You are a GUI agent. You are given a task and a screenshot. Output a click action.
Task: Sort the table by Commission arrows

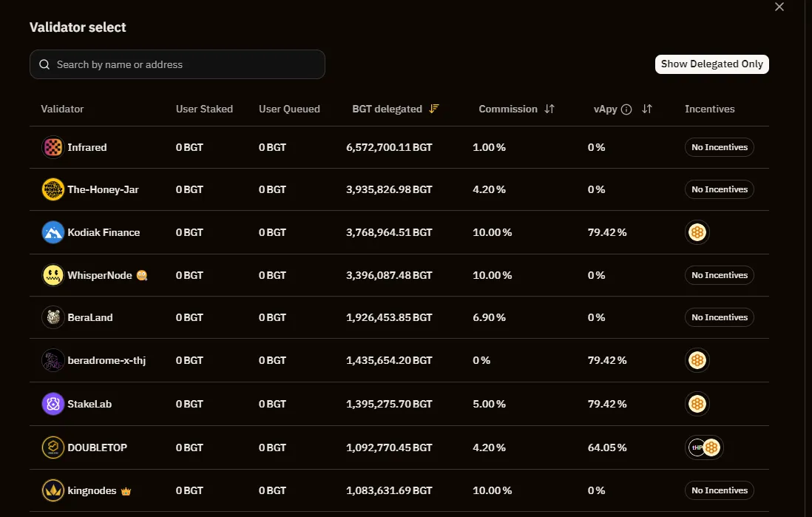[x=549, y=109]
